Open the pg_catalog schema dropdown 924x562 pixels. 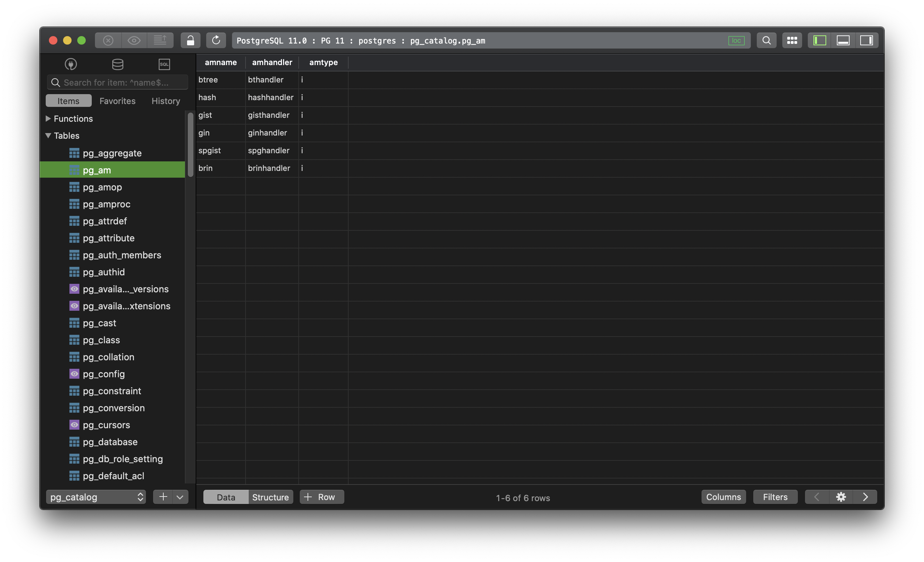point(96,497)
